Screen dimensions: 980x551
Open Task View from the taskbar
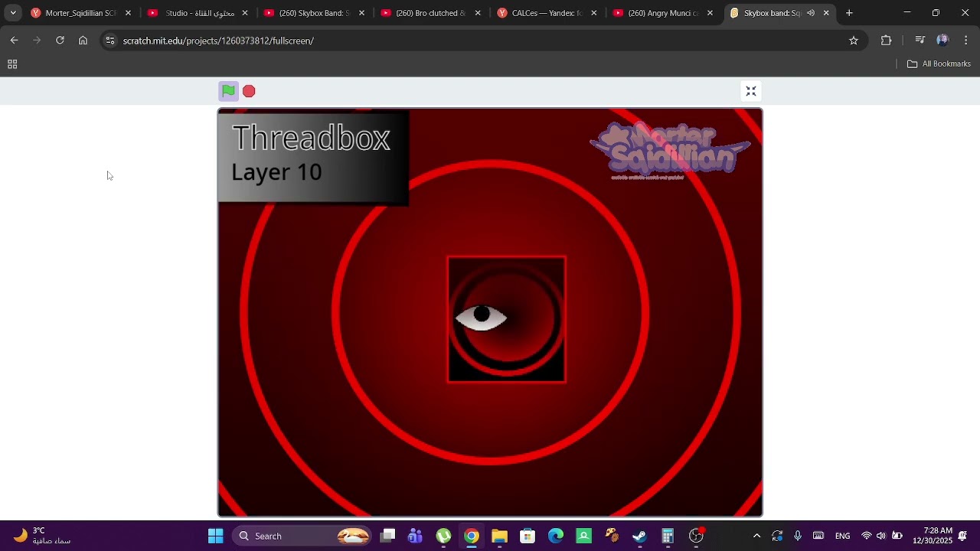(x=388, y=536)
